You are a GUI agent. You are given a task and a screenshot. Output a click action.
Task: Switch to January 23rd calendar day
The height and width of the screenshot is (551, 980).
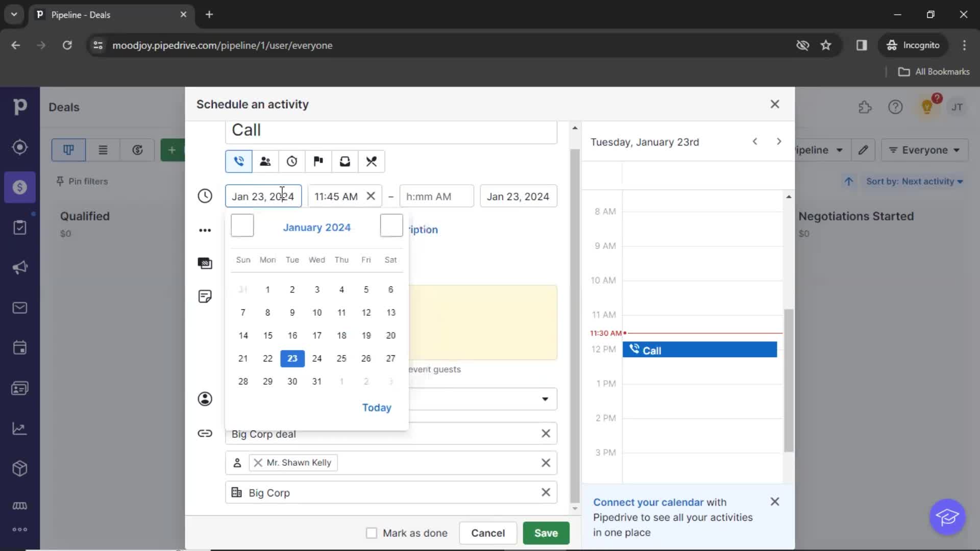(292, 358)
